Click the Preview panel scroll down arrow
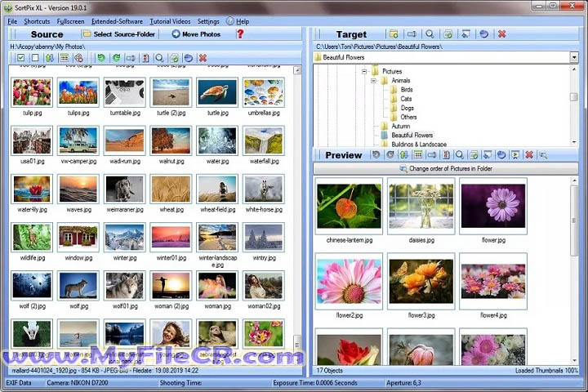This screenshot has height=392, width=588. pos(574,361)
